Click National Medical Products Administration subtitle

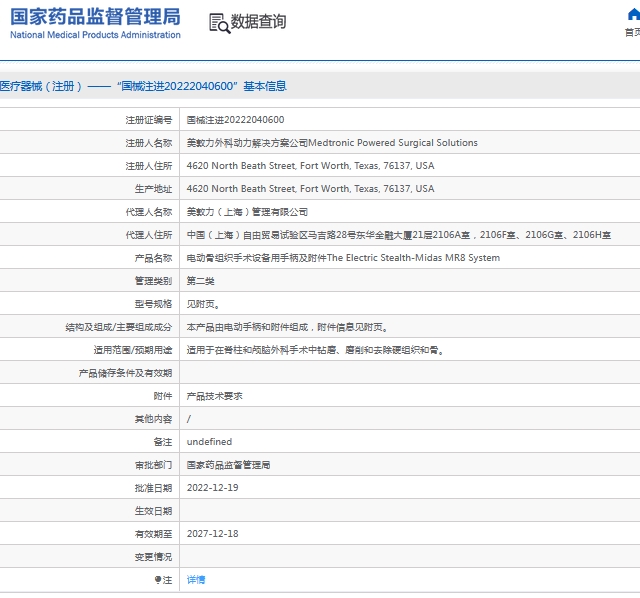click(95, 35)
